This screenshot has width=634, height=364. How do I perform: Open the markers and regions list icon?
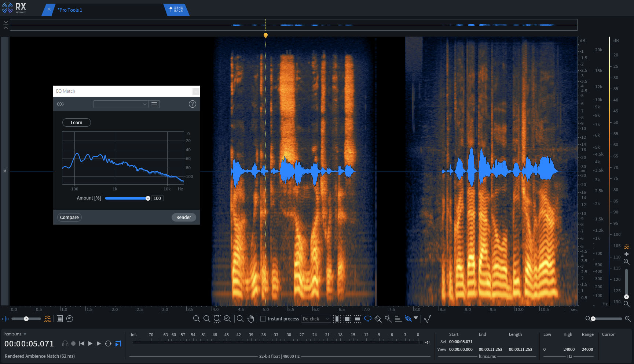(x=60, y=319)
